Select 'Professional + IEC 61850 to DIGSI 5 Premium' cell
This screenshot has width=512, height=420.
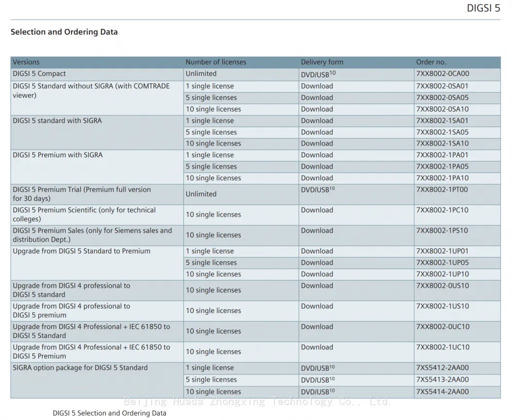pyautogui.click(x=97, y=352)
